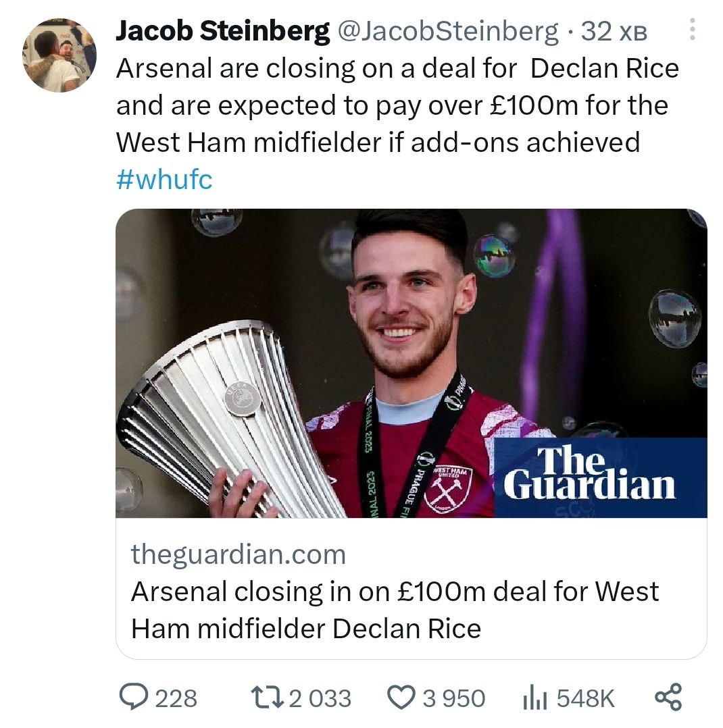
Task: Click the reply comment bubble icon
Action: click(134, 697)
